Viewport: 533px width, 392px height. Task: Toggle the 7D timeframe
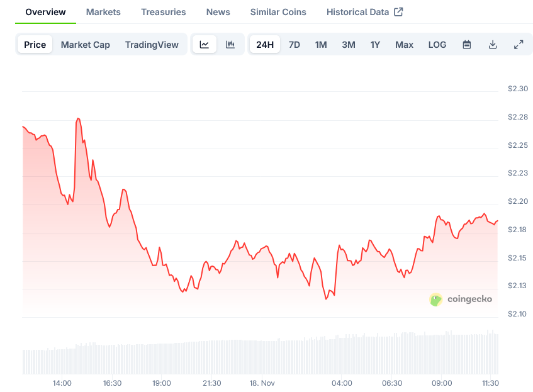click(294, 44)
